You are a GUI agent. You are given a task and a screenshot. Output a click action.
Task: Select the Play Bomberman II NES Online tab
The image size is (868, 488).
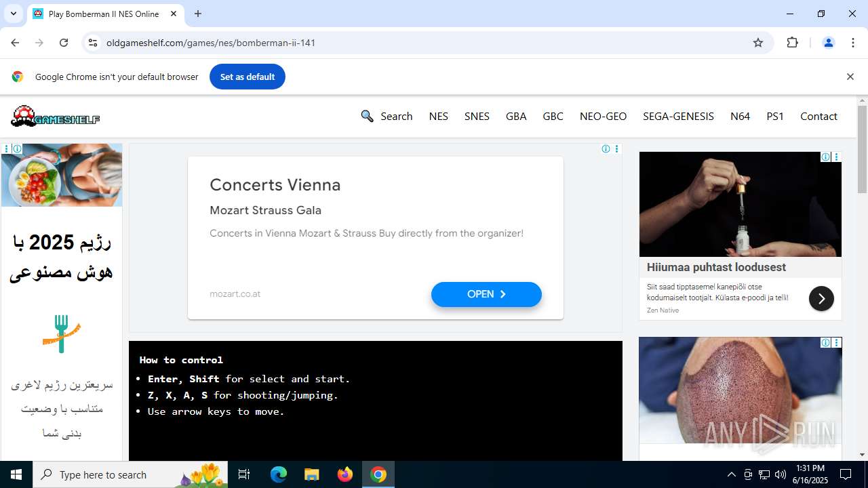point(105,14)
